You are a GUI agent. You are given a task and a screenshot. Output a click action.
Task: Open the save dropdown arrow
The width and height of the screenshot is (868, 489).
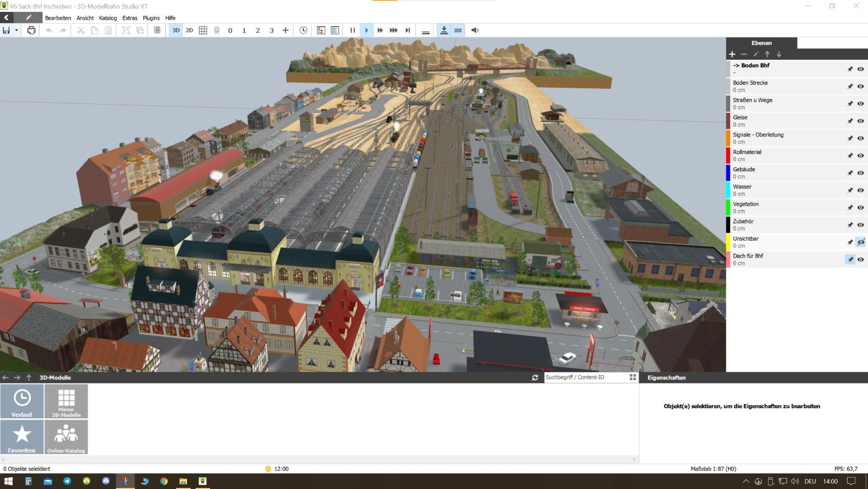16,30
